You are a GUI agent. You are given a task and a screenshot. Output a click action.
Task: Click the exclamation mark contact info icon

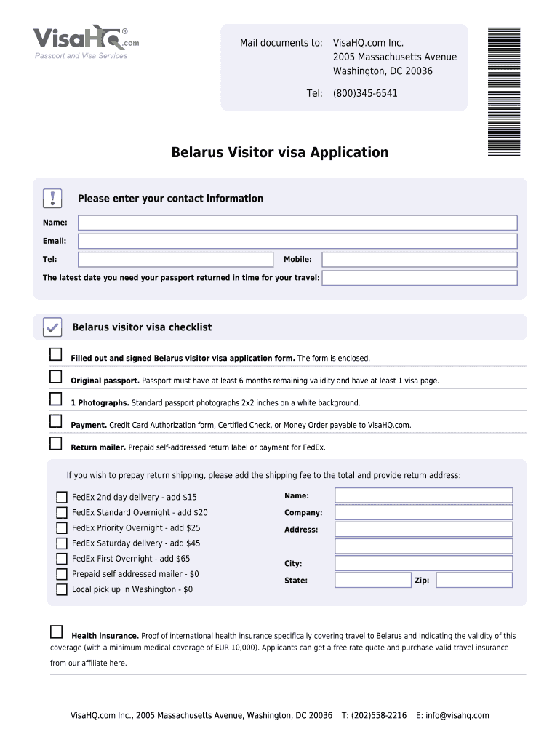pyautogui.click(x=52, y=198)
